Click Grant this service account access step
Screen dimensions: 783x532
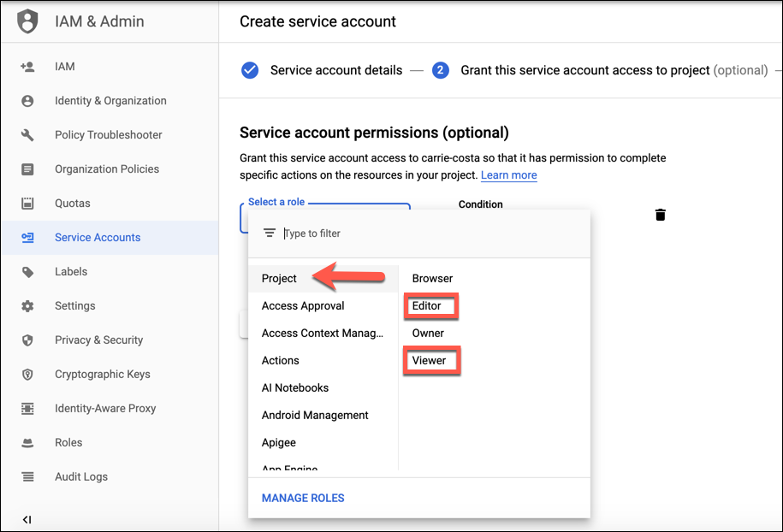614,70
